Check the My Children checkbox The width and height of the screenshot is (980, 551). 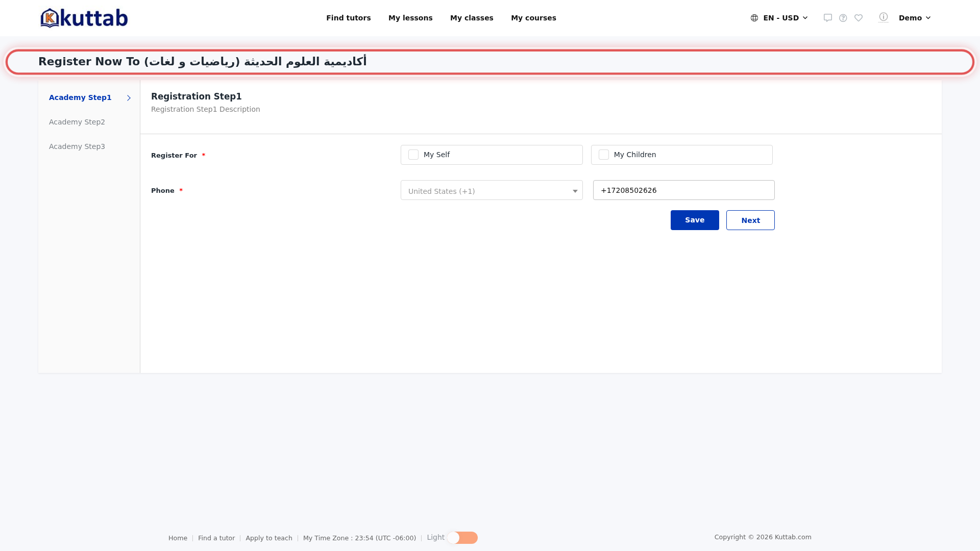click(x=604, y=155)
